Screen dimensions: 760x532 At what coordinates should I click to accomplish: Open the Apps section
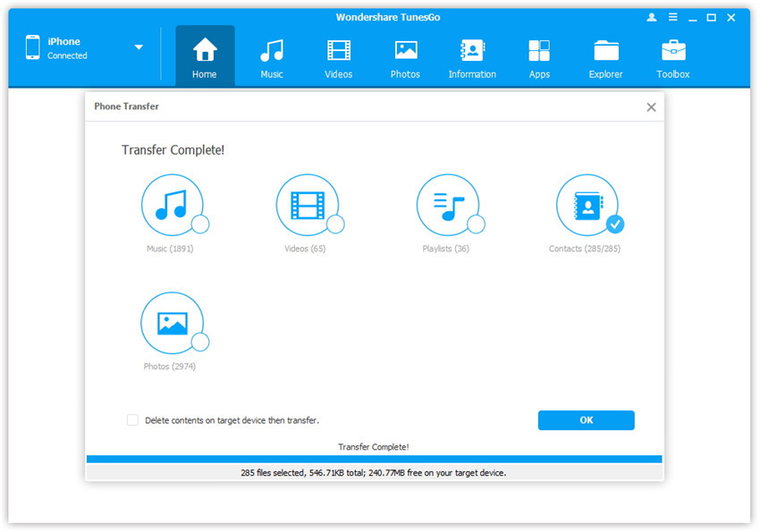(x=539, y=57)
